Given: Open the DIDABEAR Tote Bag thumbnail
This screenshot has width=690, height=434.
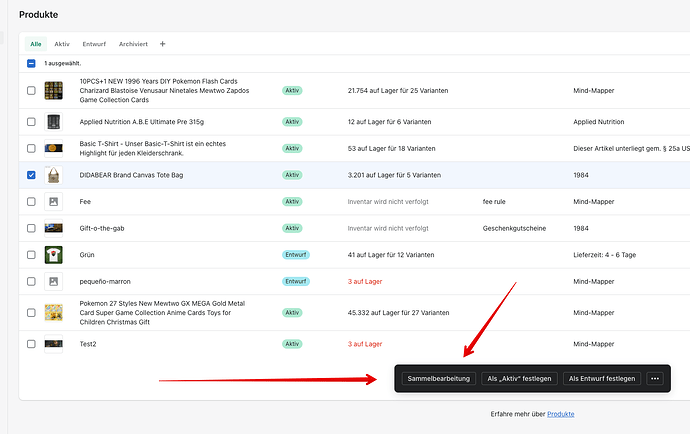Looking at the screenshot, I should pos(53,175).
